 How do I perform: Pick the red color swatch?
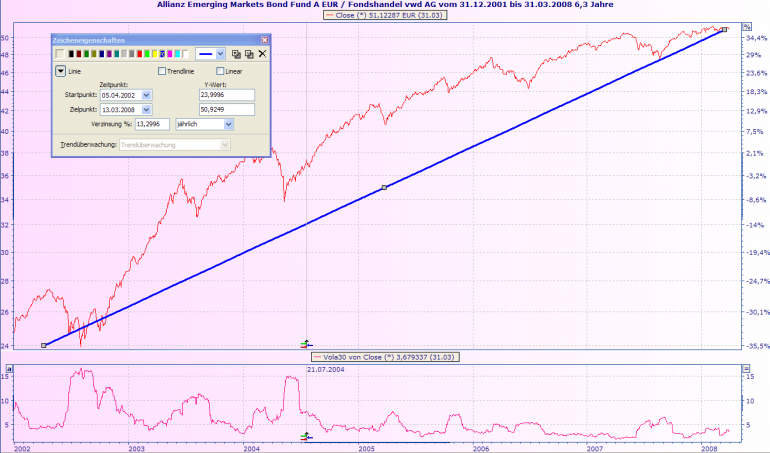tap(139, 54)
